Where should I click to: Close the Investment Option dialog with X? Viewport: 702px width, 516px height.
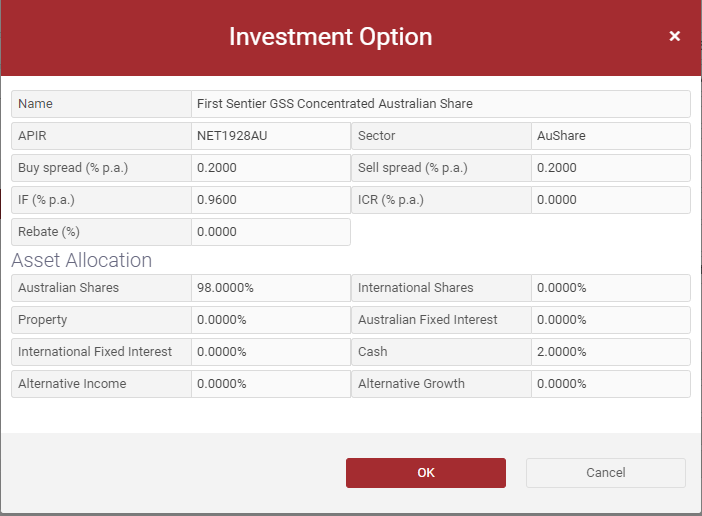674,36
